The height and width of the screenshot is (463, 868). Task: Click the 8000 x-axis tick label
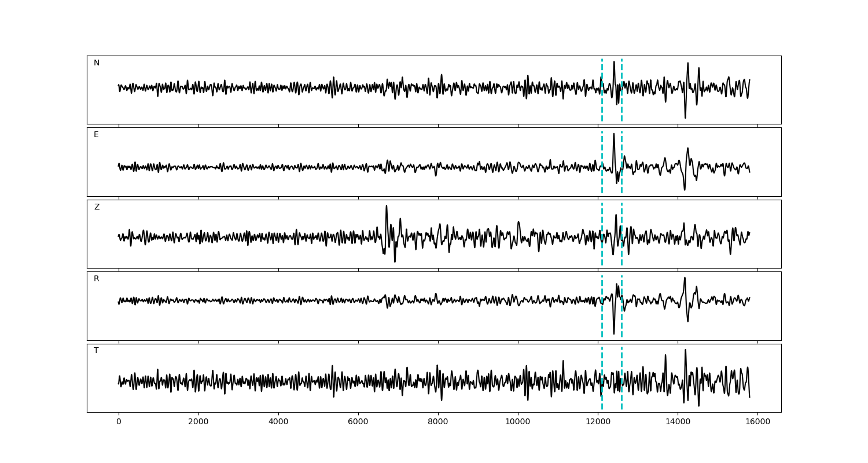(x=438, y=422)
